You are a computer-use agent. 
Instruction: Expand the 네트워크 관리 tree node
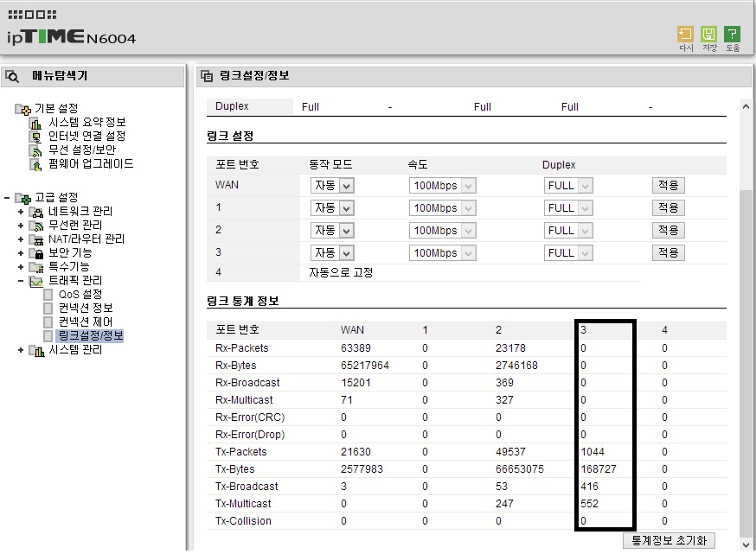click(20, 212)
